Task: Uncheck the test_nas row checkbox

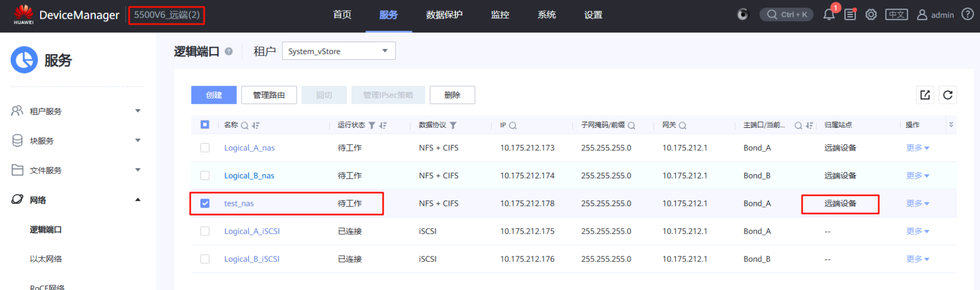Action: pos(205,203)
